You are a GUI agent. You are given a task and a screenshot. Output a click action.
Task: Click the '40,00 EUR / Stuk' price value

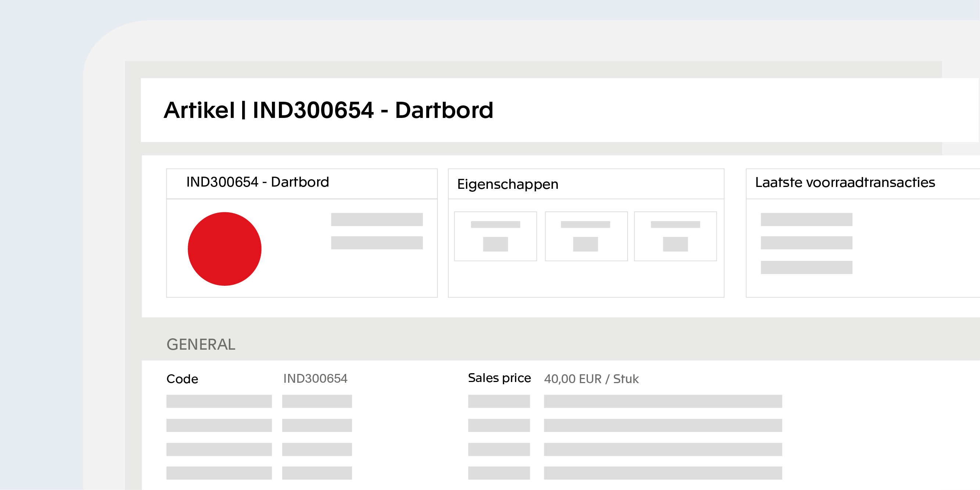[591, 379]
